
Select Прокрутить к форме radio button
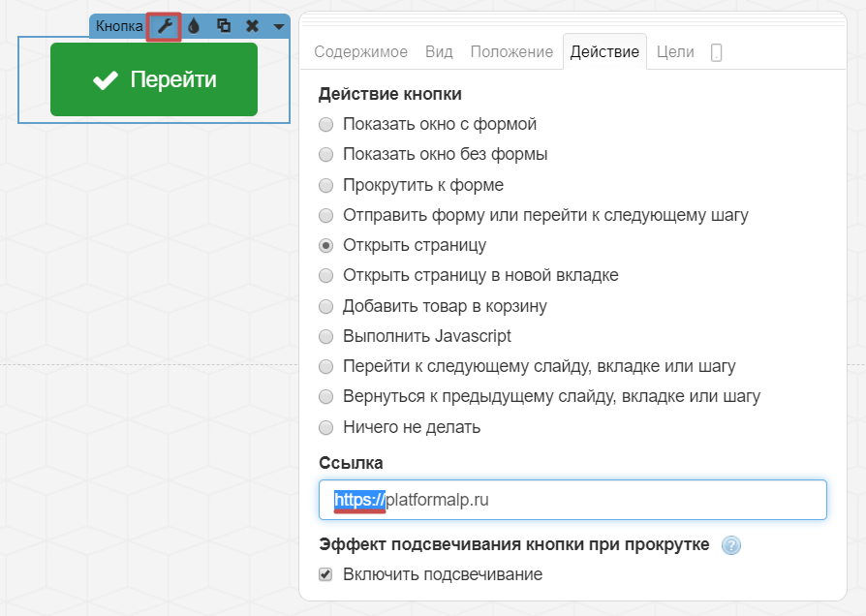point(325,185)
